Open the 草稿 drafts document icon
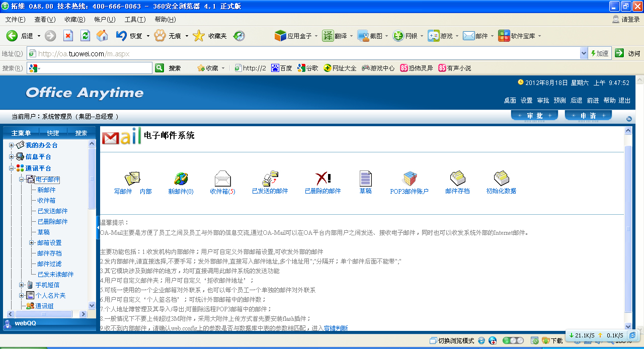The width and height of the screenshot is (644, 349). (x=366, y=179)
